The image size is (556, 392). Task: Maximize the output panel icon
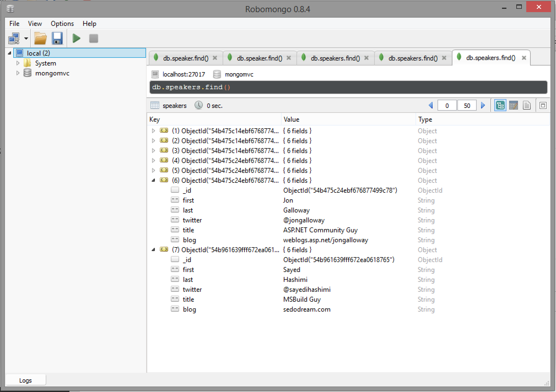pyautogui.click(x=543, y=105)
